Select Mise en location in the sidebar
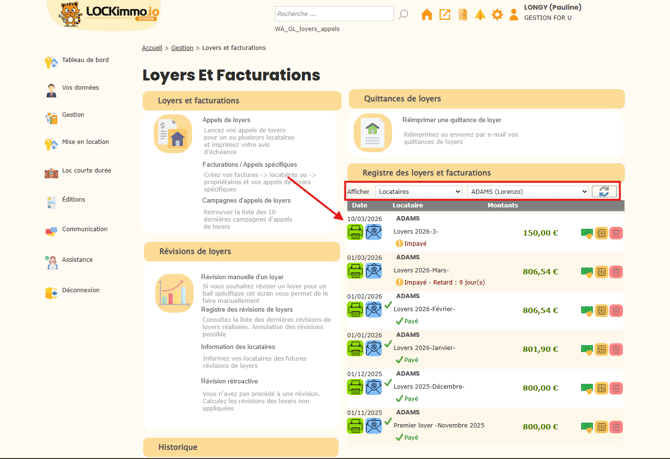Image resolution: width=670 pixels, height=459 pixels. tap(85, 142)
